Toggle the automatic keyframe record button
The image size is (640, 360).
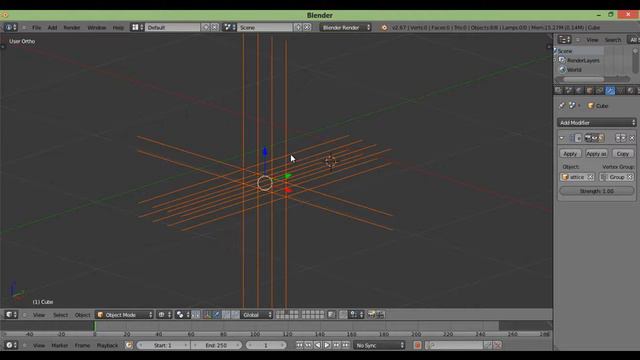click(x=418, y=345)
